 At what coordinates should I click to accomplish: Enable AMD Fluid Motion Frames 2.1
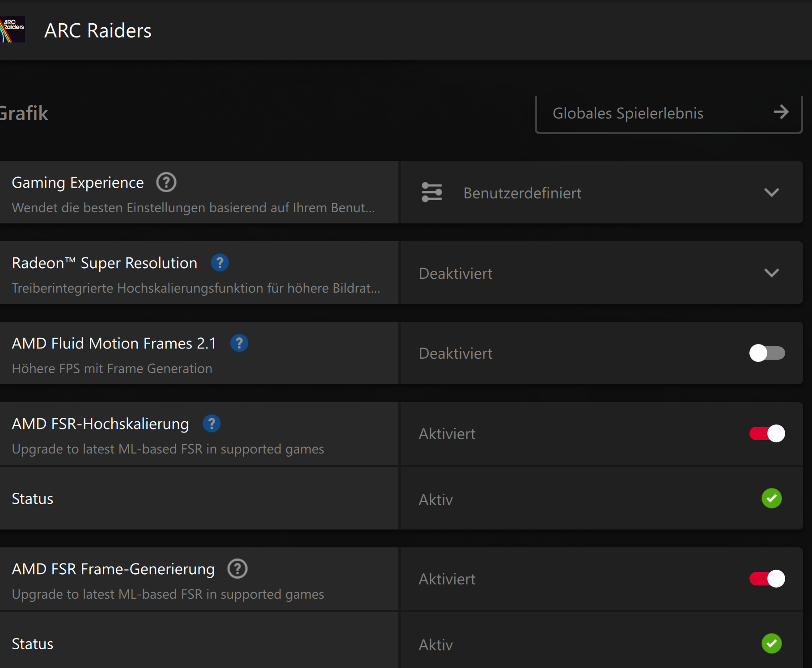[767, 353]
